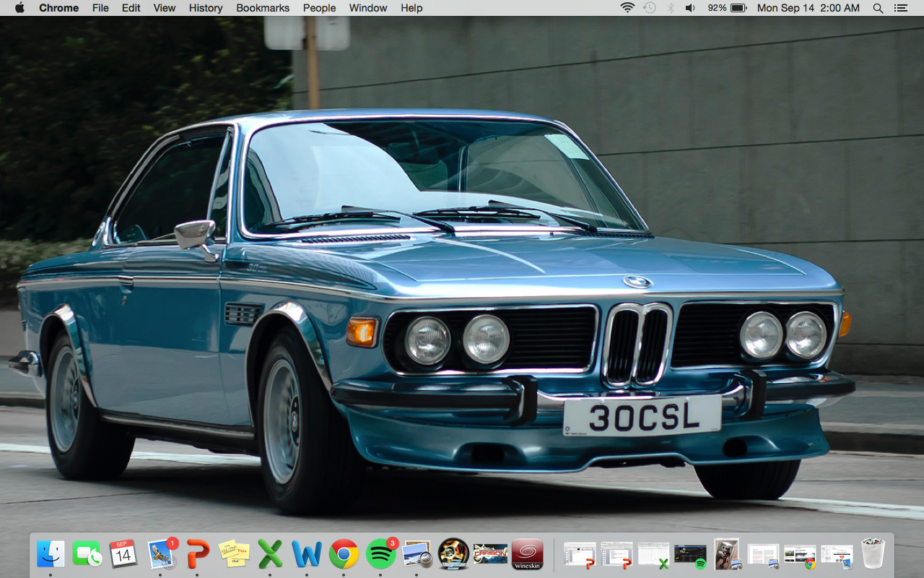The image size is (924, 578).
Task: Open Notification Center from the menu bar
Action: pyautogui.click(x=900, y=8)
